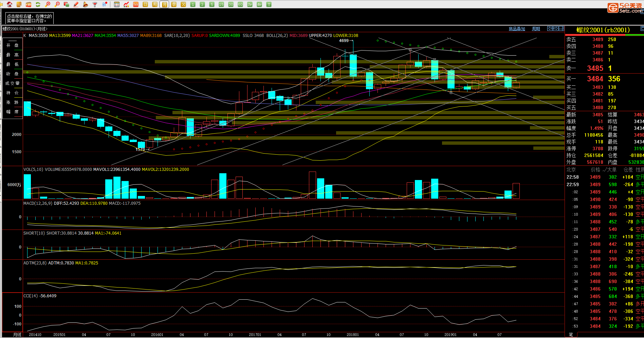Select the 1-minute period button

pyautogui.click(x=193, y=4)
